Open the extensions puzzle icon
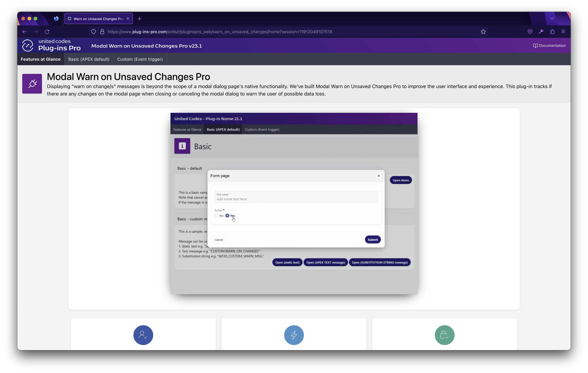The height and width of the screenshot is (373, 588). point(552,32)
